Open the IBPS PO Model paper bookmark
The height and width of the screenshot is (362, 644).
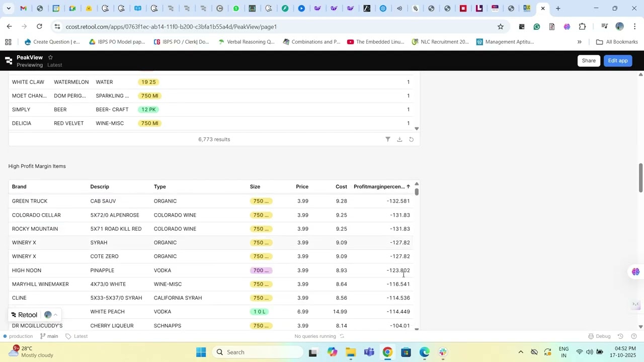[117, 42]
